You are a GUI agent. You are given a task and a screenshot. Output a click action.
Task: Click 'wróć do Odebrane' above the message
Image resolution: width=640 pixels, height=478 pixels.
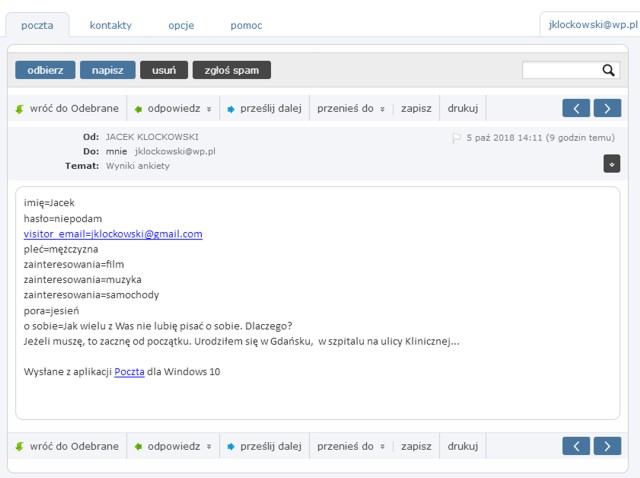pos(67,108)
